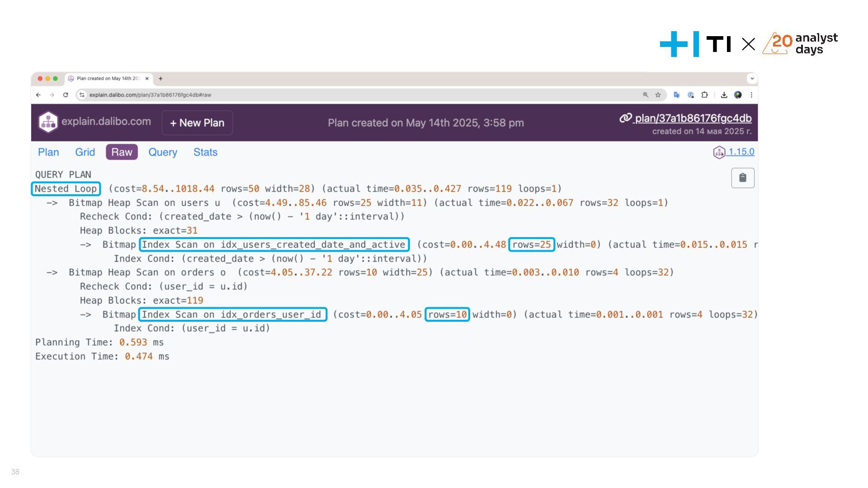The height and width of the screenshot is (488, 868).
Task: Bookmark this page with the star icon
Action: 658,95
